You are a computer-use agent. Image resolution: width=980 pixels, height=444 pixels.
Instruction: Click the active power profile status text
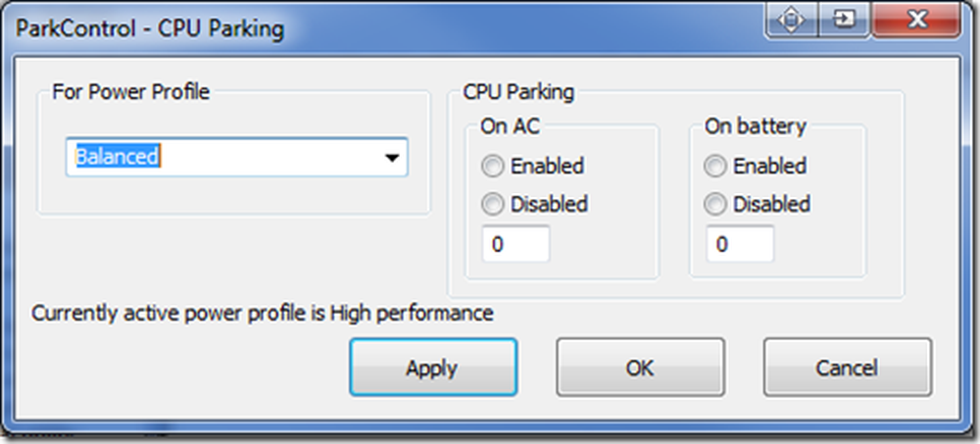tap(263, 314)
